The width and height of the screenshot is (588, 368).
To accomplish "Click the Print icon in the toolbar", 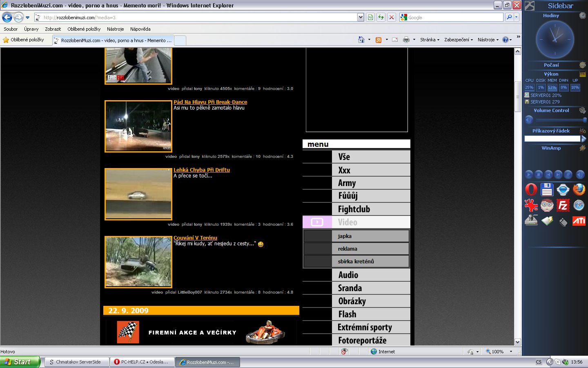I will (406, 40).
